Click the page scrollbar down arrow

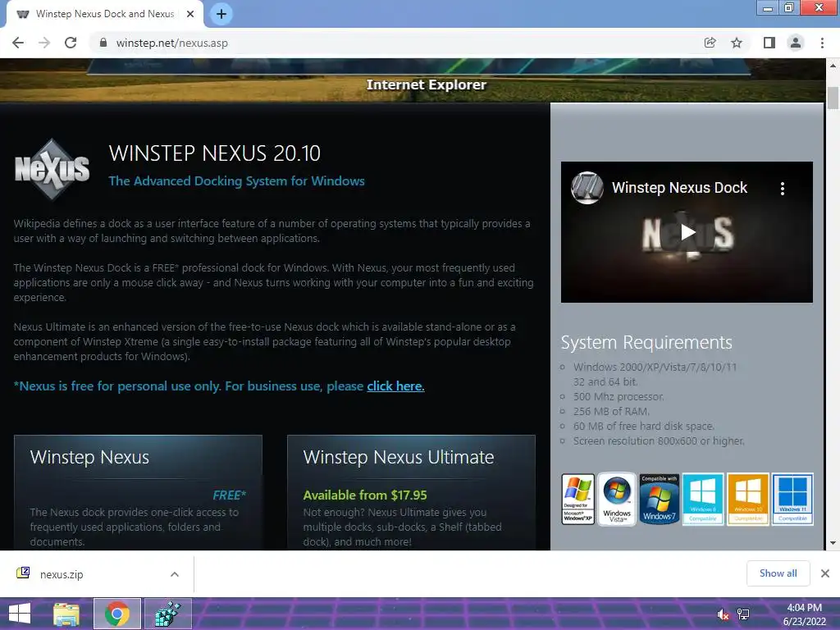click(833, 543)
